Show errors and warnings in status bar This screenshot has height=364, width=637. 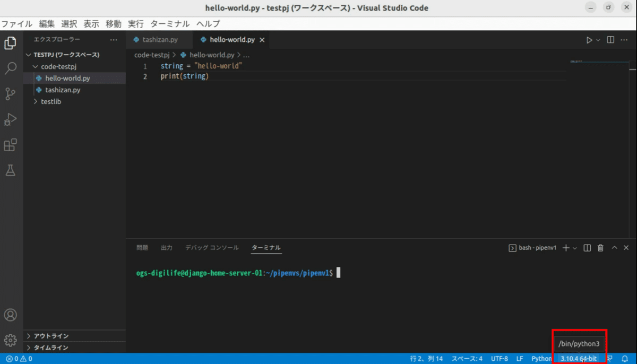coord(19,359)
